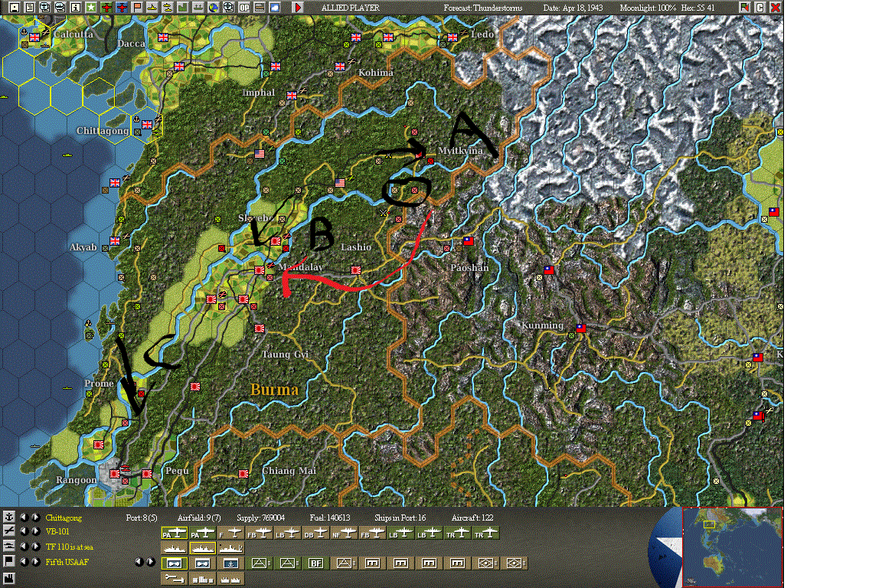The height and width of the screenshot is (588, 882).
Task: Click 'TF 110 is at sea' label
Action: pos(69,547)
